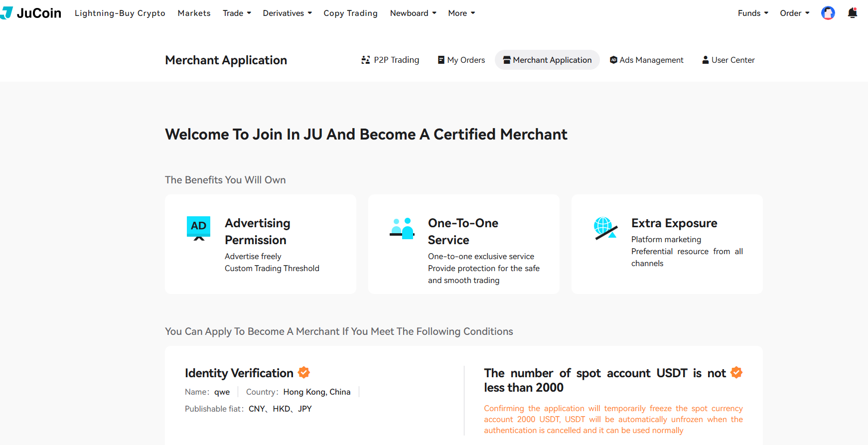Click the Custom Trading Threshold text
This screenshot has height=445, width=868.
(x=272, y=268)
